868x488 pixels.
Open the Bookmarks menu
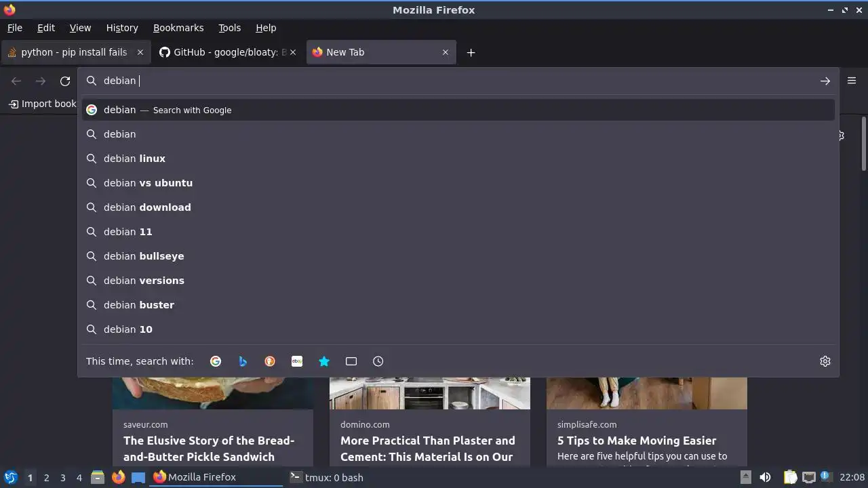click(x=178, y=28)
